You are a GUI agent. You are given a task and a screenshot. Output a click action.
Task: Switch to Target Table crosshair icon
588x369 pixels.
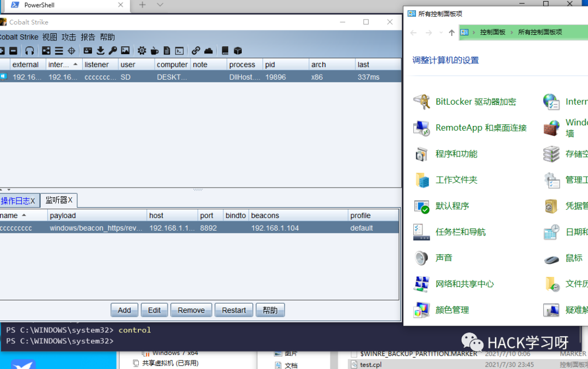point(72,51)
